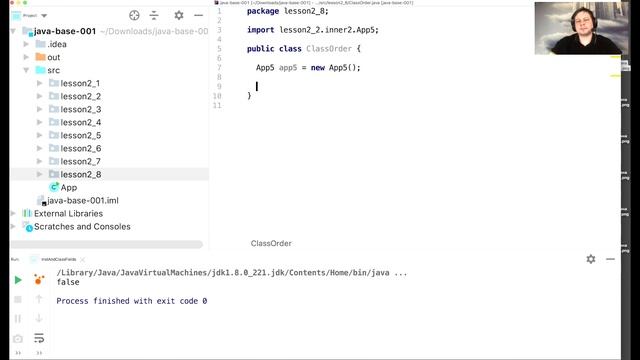Collapse the src folder arrow
The image size is (640, 360).
(26, 70)
